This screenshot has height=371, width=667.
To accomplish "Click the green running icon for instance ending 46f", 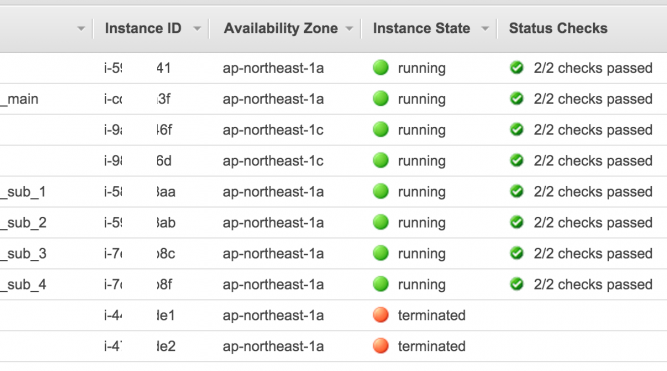I will click(x=381, y=129).
